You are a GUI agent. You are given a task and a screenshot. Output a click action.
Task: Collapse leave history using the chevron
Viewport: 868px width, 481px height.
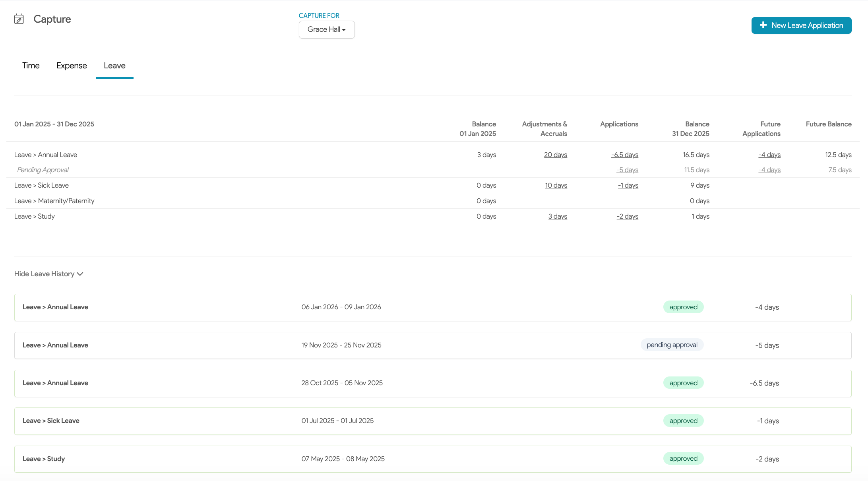click(80, 274)
